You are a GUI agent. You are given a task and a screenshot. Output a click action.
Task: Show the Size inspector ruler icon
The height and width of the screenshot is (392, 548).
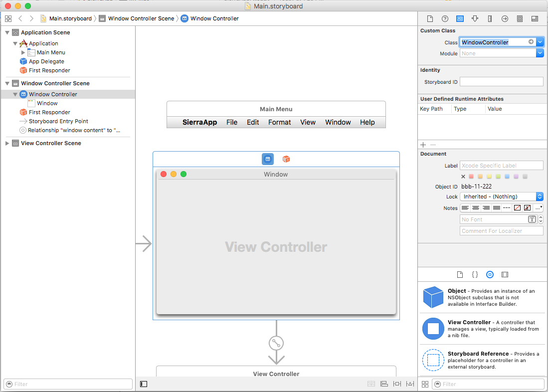coord(490,19)
